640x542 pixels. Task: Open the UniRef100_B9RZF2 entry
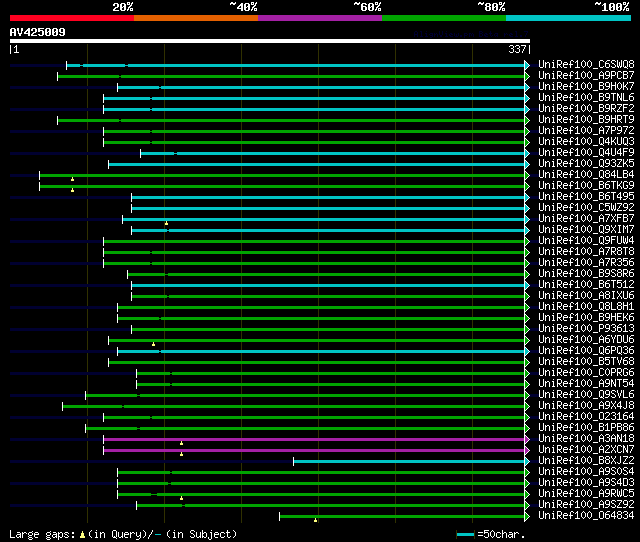click(x=586, y=109)
